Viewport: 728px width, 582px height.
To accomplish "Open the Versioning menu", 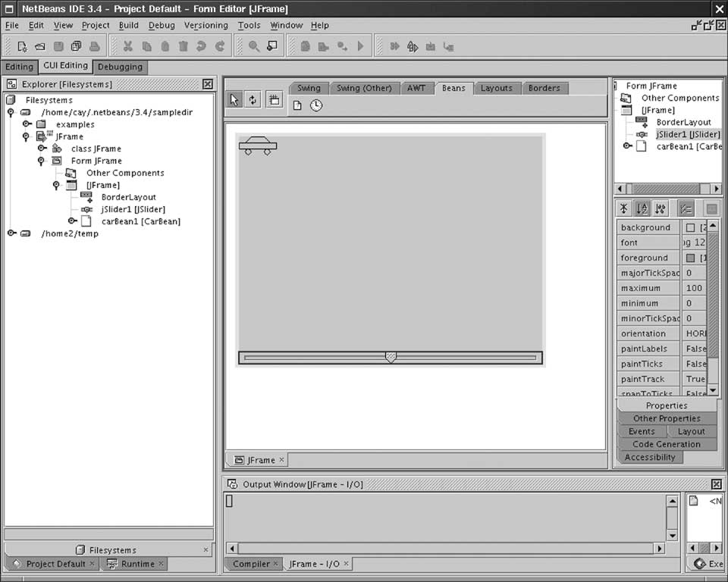I will 206,25.
